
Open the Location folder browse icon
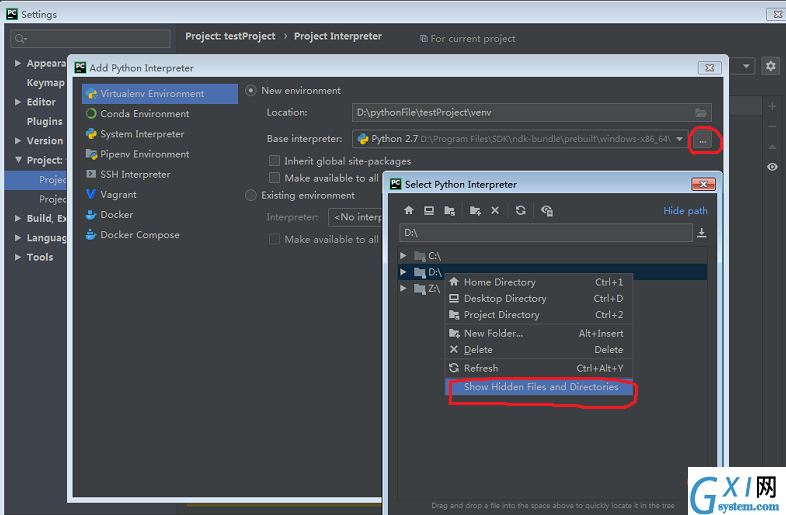pyautogui.click(x=700, y=112)
